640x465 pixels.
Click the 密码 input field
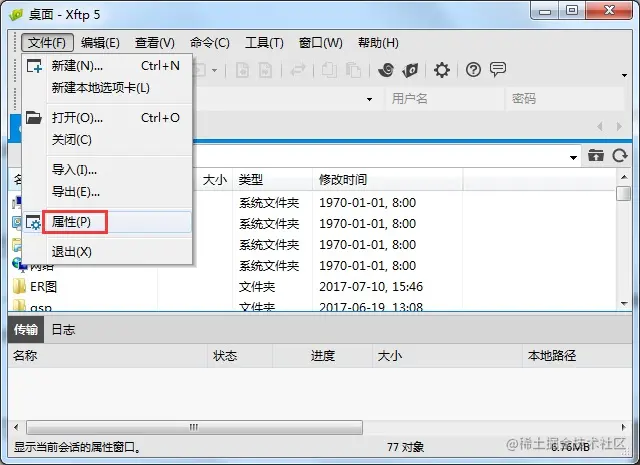[565, 98]
